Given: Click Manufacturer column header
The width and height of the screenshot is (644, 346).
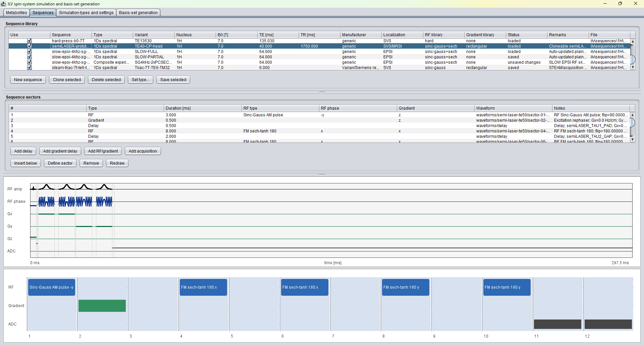Looking at the screenshot, I should 361,35.
